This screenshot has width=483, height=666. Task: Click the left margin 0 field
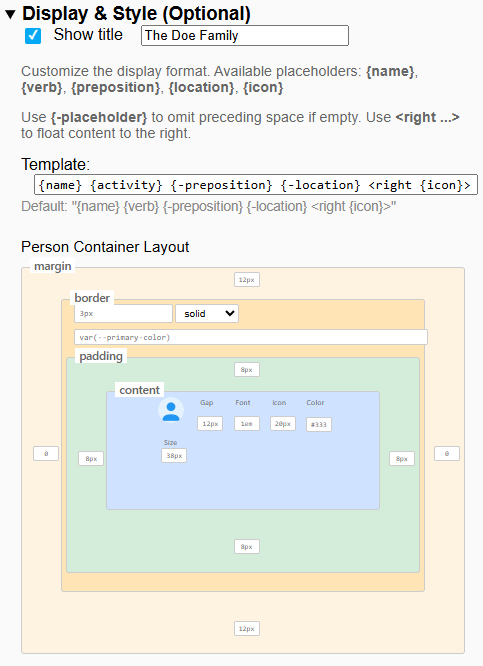click(46, 454)
